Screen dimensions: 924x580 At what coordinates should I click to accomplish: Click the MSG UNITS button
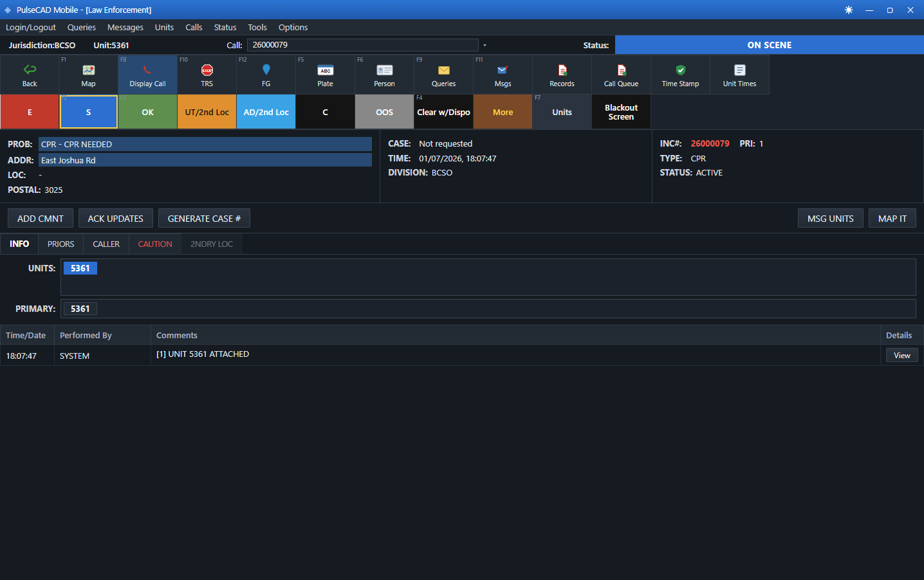click(831, 219)
